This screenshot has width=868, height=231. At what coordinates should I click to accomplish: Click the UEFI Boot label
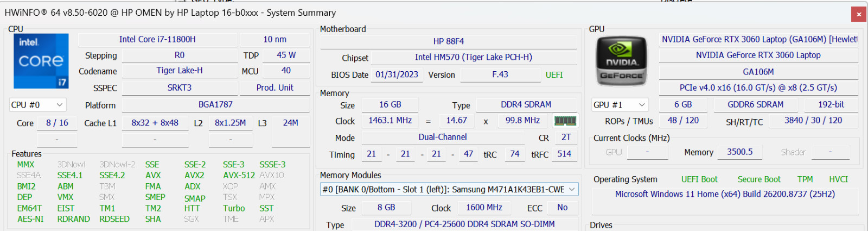click(699, 179)
